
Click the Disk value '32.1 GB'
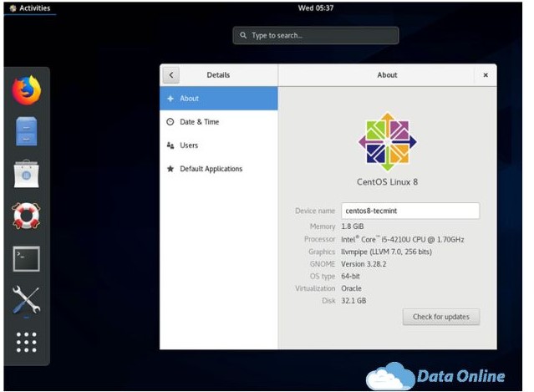[x=353, y=301]
